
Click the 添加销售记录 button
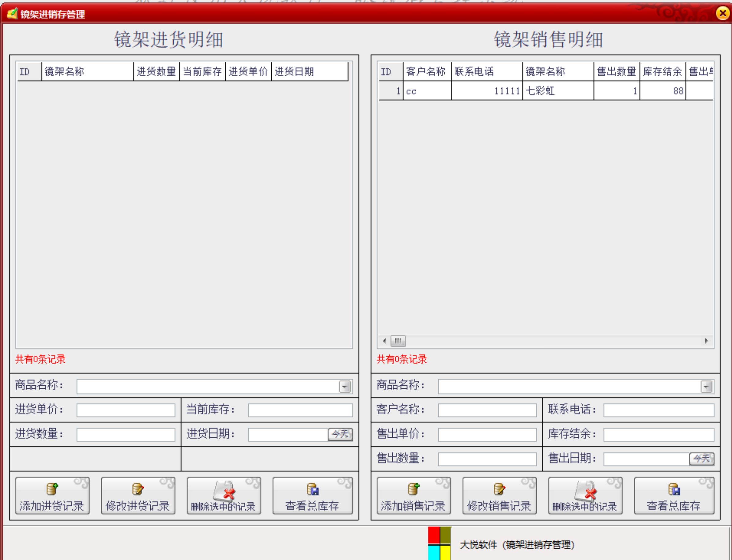click(x=414, y=495)
